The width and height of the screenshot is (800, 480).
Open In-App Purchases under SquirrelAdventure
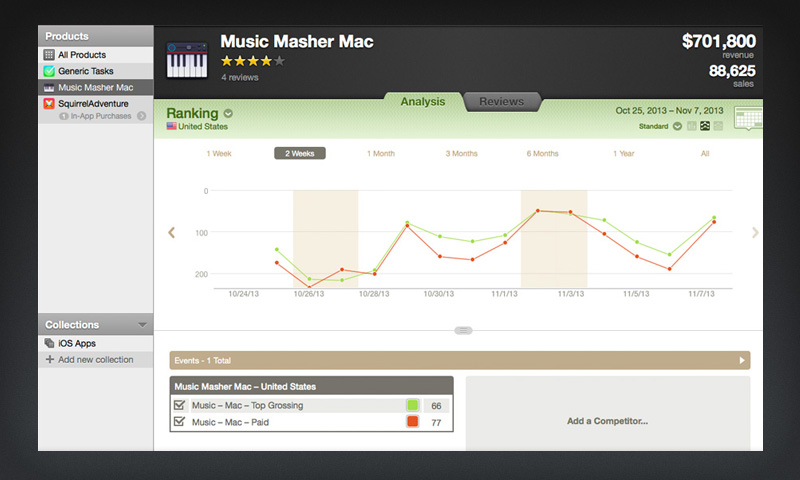101,116
